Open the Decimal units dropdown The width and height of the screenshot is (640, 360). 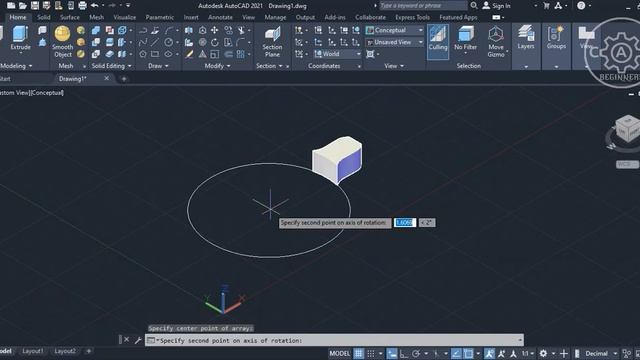[601, 353]
